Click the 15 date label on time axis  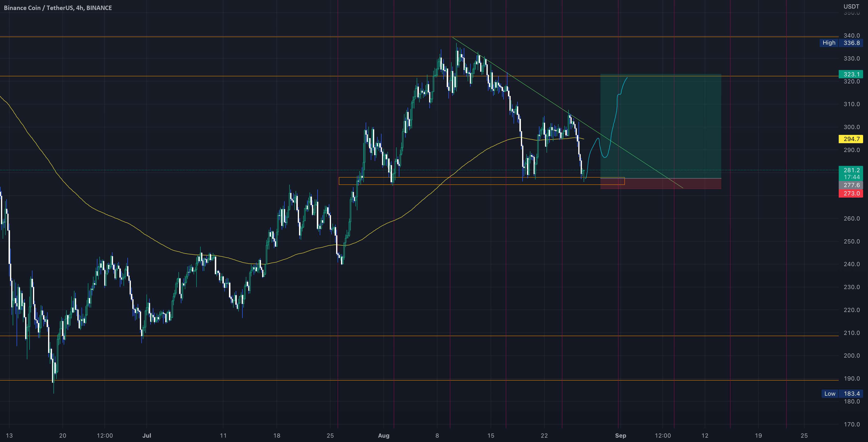click(491, 436)
